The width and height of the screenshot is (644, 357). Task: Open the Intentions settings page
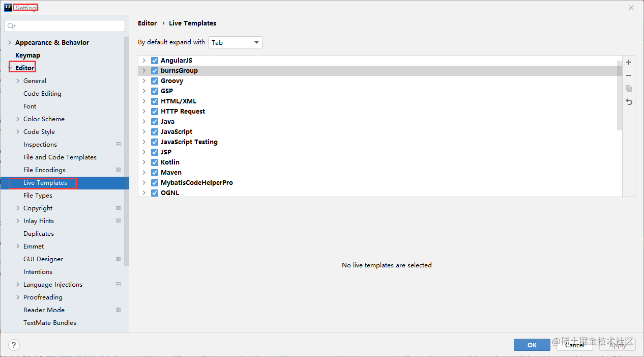(38, 271)
